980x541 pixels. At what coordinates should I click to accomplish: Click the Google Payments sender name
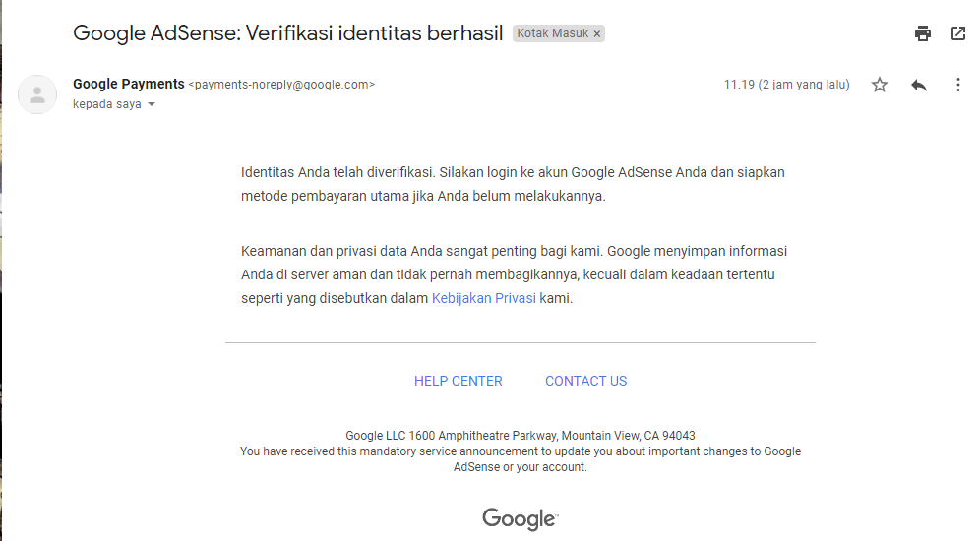pos(128,84)
